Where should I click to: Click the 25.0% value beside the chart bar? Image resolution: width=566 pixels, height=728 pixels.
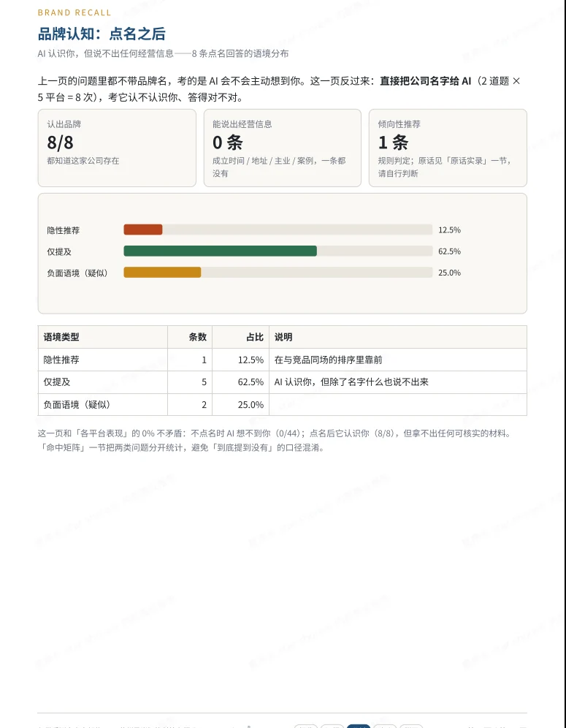click(450, 273)
